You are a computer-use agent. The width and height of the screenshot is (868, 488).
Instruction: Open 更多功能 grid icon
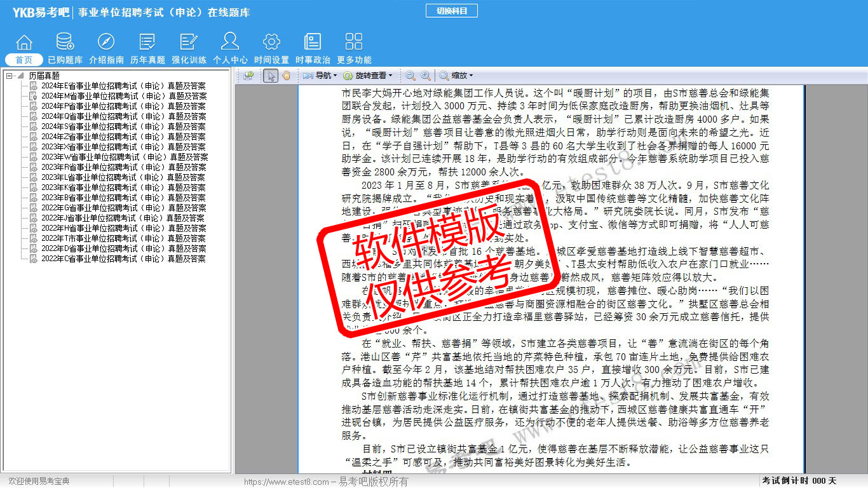click(x=354, y=43)
